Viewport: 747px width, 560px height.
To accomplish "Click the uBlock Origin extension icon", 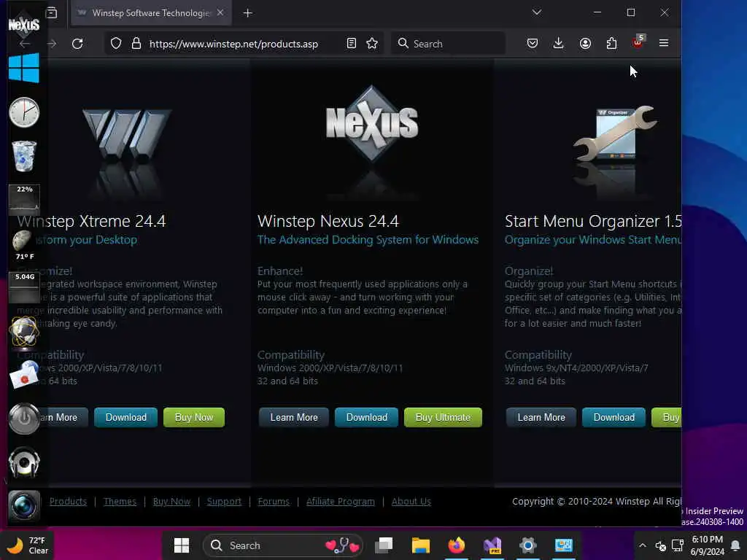I will (638, 42).
